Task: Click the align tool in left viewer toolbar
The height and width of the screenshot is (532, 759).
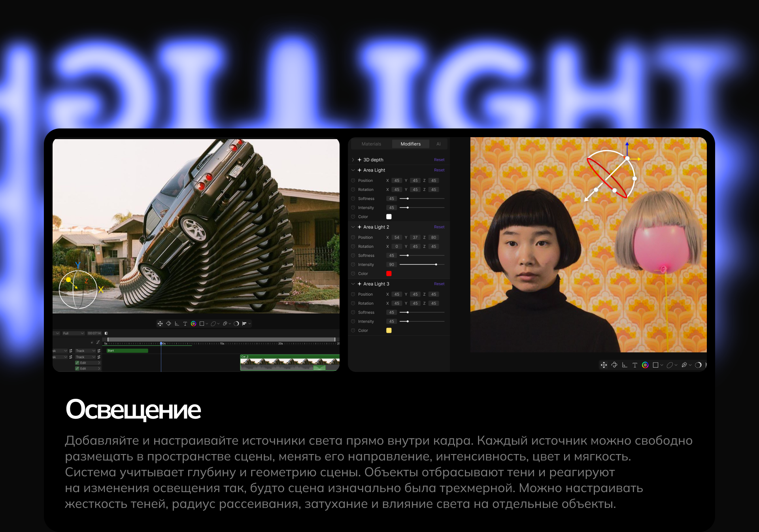Action: 244,324
